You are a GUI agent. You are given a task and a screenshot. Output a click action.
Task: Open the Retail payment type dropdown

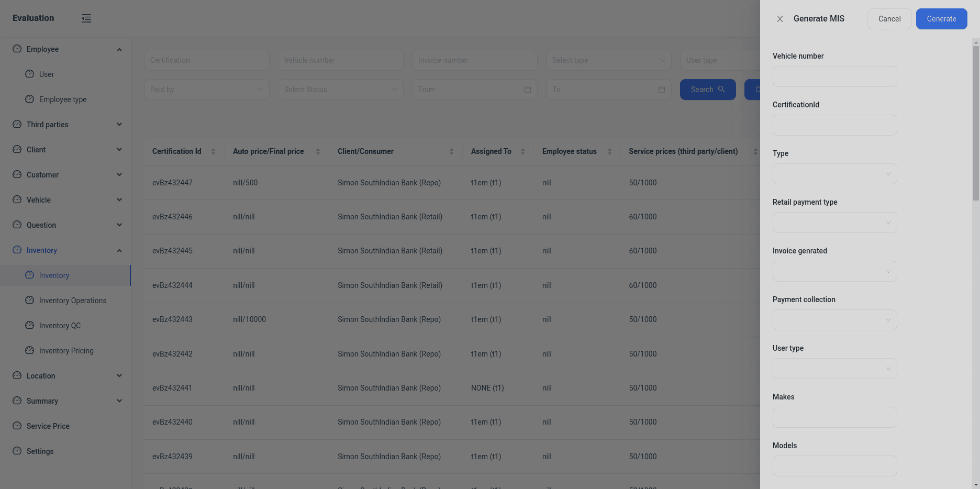pyautogui.click(x=834, y=223)
